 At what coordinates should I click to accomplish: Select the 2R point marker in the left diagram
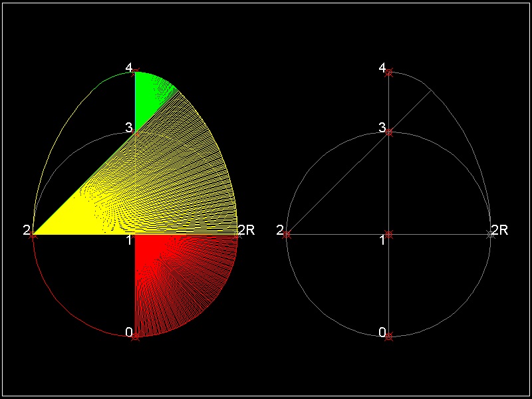(x=237, y=234)
